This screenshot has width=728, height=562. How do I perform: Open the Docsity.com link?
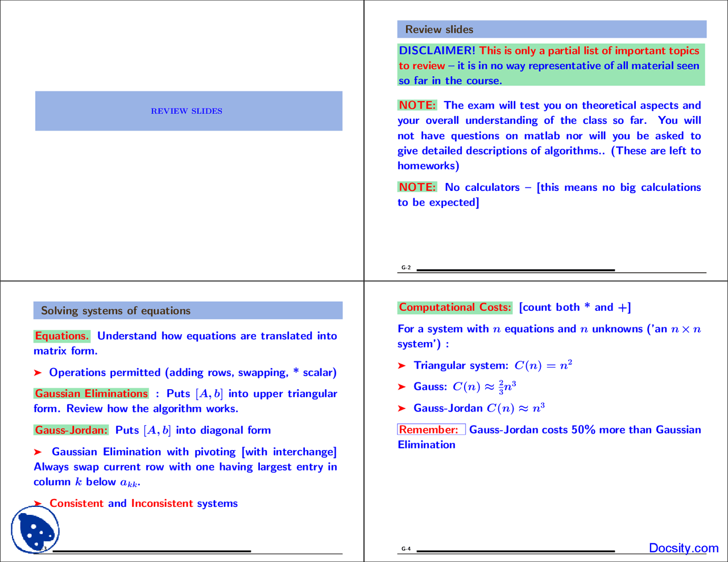pyautogui.click(x=683, y=548)
